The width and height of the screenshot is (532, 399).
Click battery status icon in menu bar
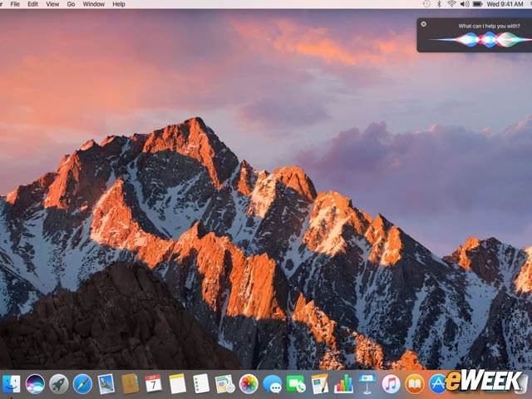pos(478,4)
